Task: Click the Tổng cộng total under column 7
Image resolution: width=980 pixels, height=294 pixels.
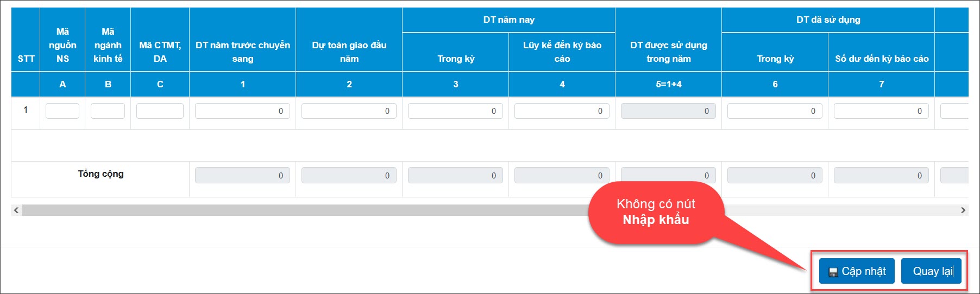Action: (x=881, y=175)
